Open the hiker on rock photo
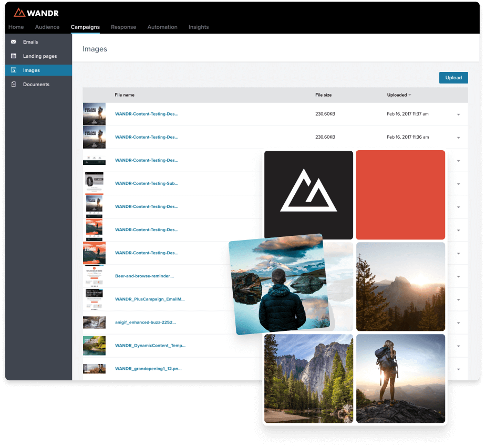 click(x=400, y=379)
